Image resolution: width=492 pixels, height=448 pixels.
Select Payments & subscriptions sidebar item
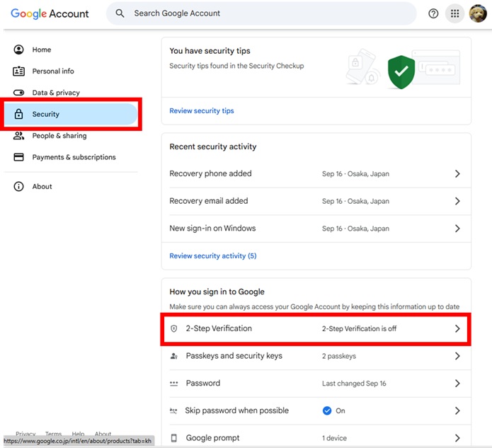[x=74, y=157]
